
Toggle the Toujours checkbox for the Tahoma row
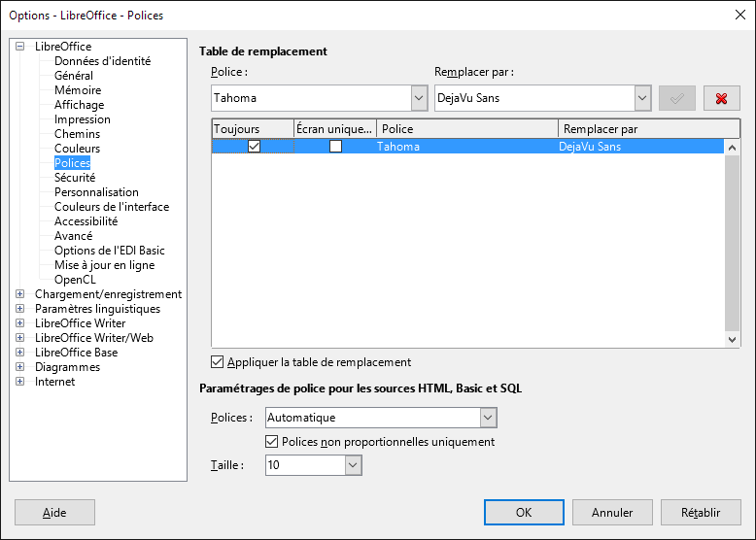[254, 146]
